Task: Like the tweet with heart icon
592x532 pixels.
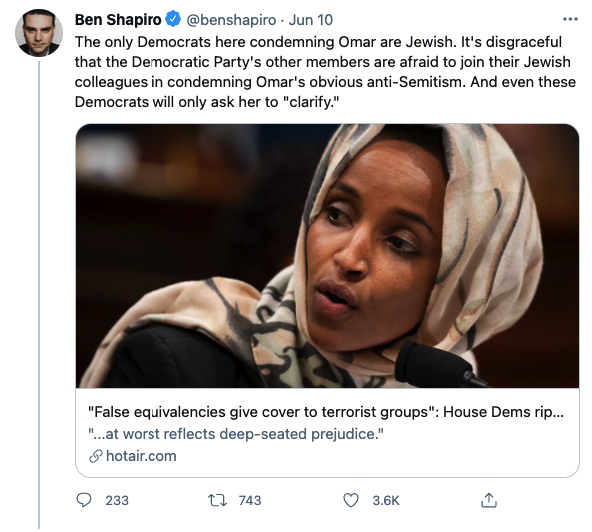Action: point(351,500)
